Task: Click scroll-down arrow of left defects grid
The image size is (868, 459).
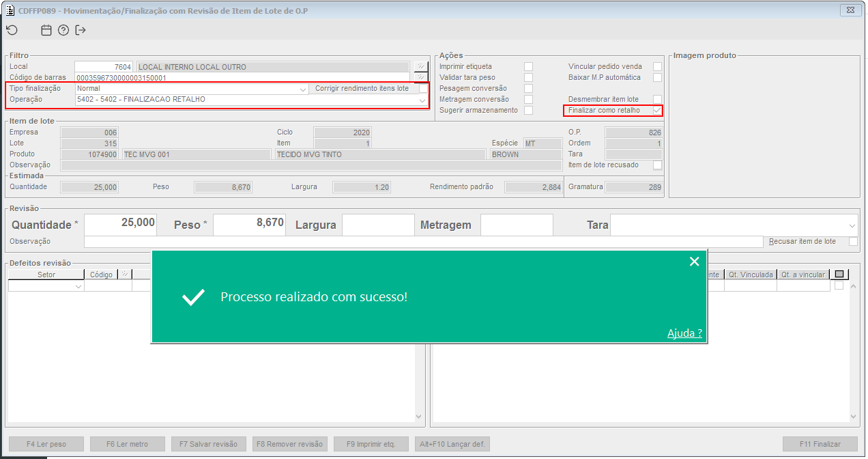Action: pos(420,417)
